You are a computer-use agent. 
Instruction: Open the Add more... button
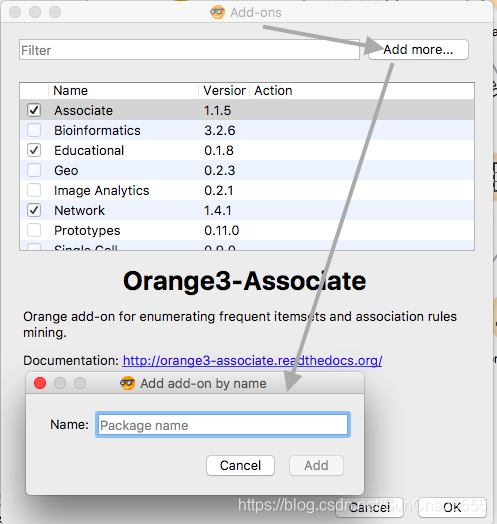coord(418,50)
